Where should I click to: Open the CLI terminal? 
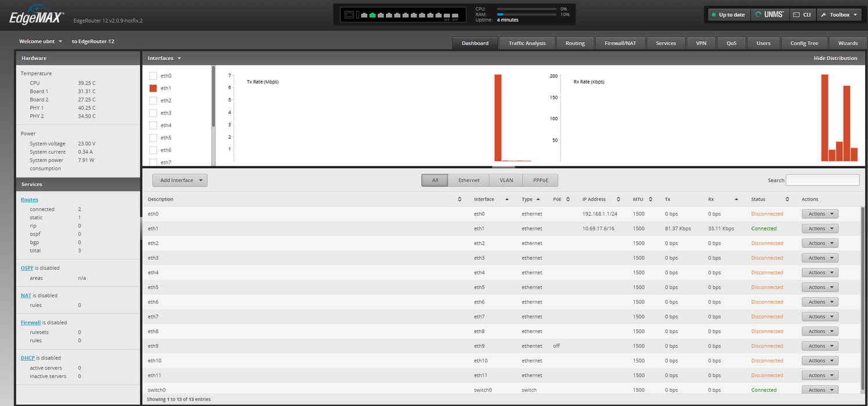pyautogui.click(x=801, y=14)
